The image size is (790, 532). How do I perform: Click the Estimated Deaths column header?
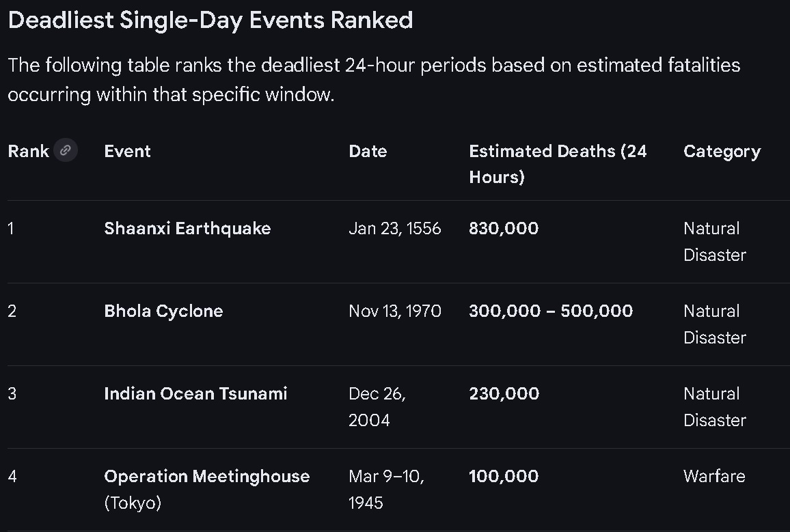pyautogui.click(x=558, y=164)
